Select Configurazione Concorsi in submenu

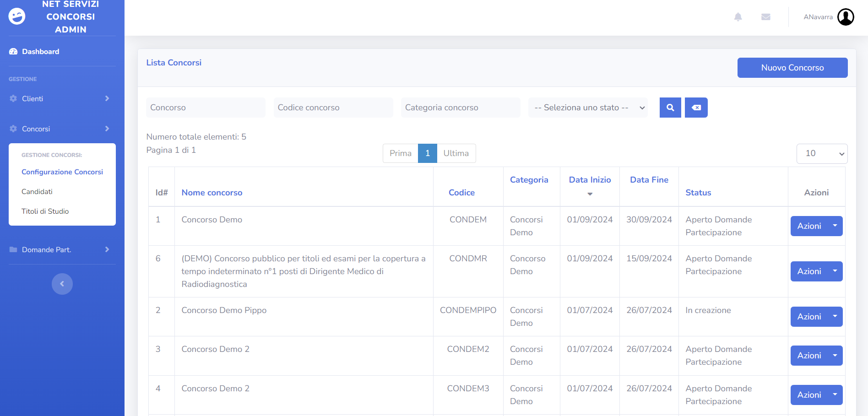(x=62, y=172)
